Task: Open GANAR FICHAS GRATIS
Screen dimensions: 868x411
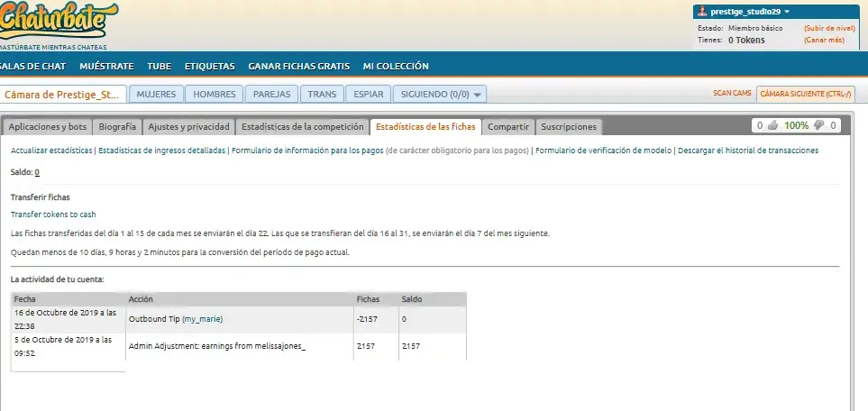Action: [299, 67]
